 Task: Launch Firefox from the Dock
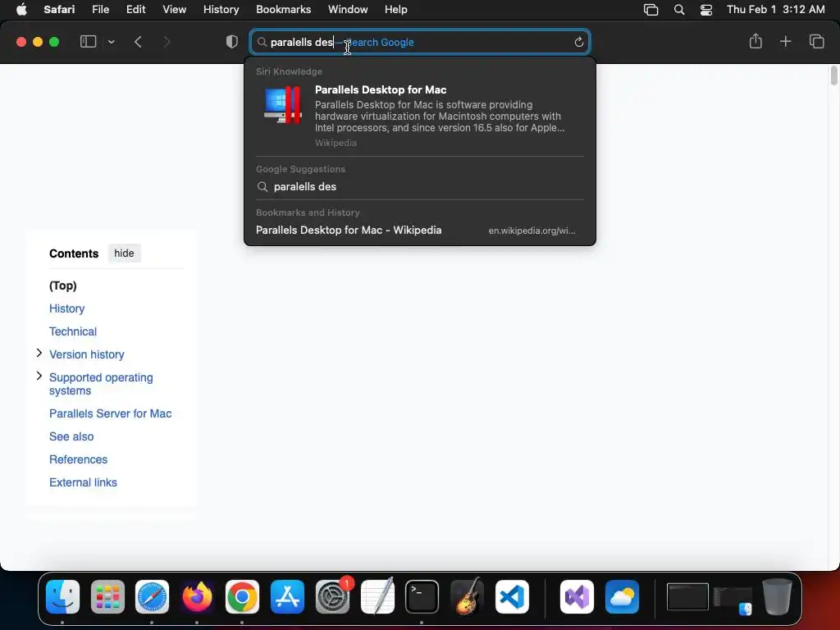pyautogui.click(x=197, y=597)
